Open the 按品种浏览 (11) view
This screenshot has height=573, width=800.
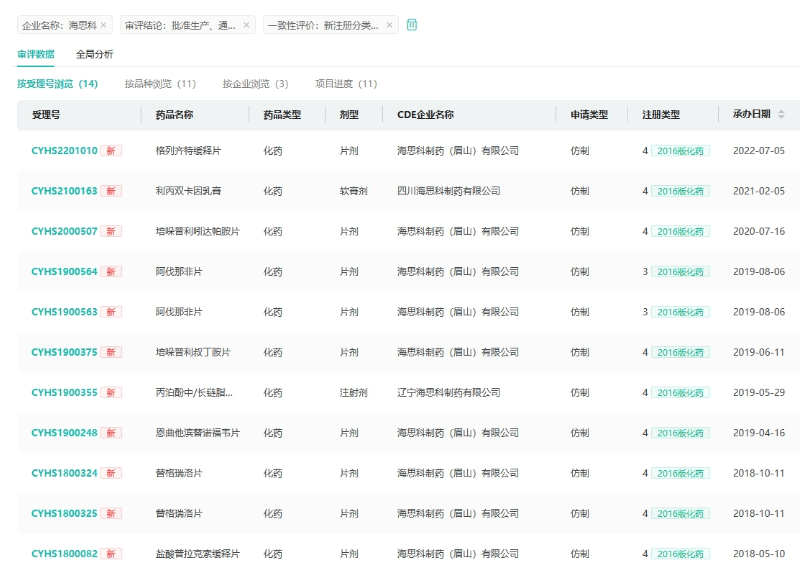[x=160, y=84]
